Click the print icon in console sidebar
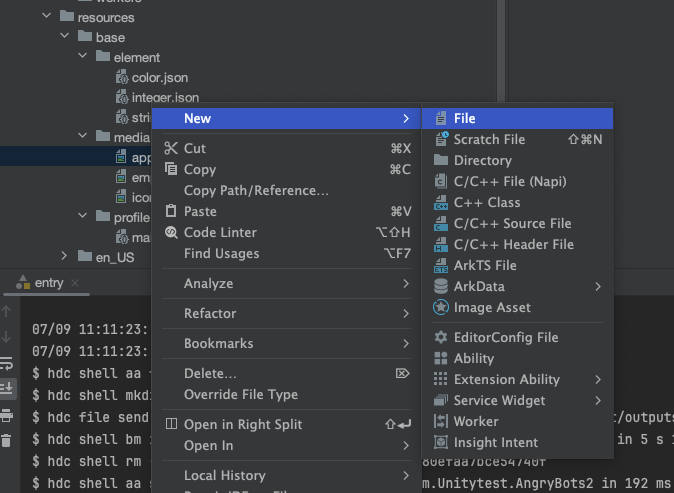 click(6, 414)
